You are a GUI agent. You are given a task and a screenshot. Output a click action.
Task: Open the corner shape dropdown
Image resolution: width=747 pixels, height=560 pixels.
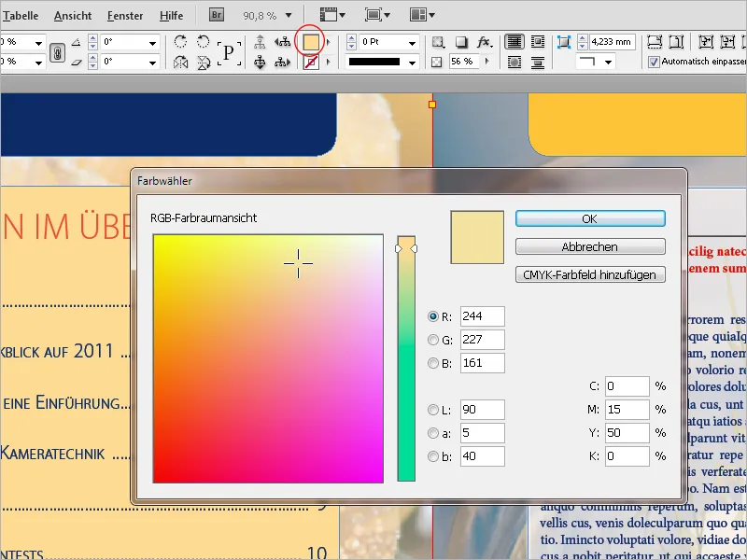608,63
